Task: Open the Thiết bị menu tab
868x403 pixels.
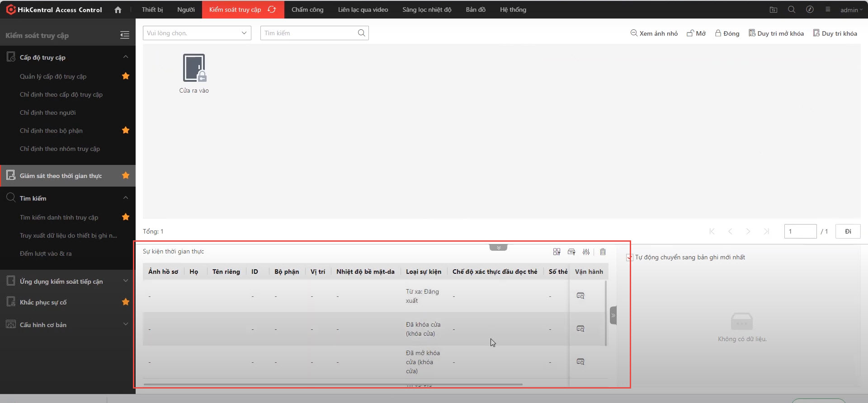Action: click(x=152, y=9)
